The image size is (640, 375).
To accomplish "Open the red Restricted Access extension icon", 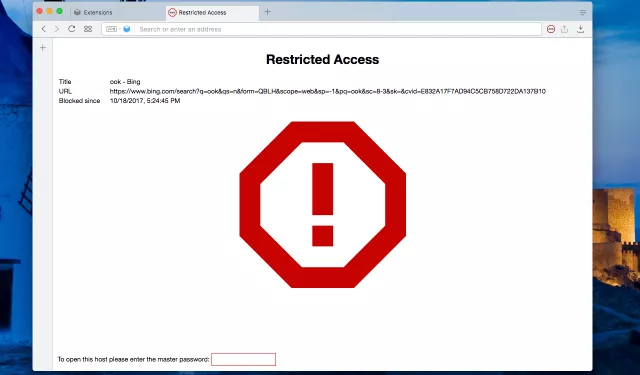I will pyautogui.click(x=551, y=29).
